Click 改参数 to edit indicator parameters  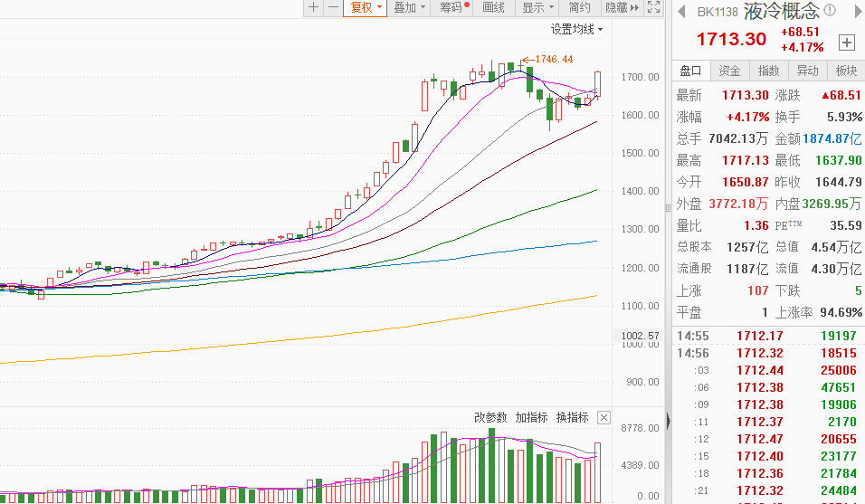490,417
